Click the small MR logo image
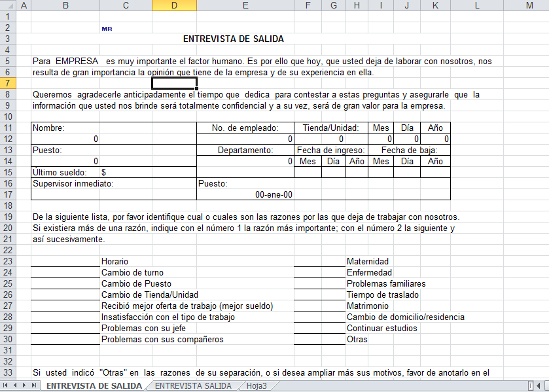Viewport: 549px width, 392px height. 107,29
